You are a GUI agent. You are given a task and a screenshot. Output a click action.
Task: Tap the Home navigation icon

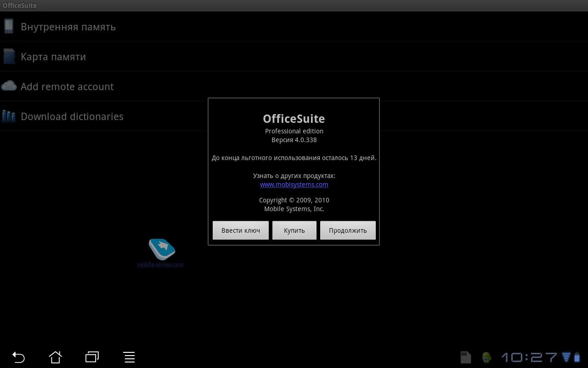[55, 357]
